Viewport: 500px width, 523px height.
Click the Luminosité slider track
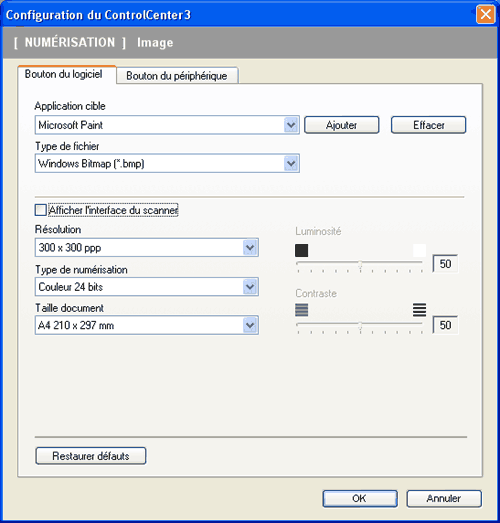[x=360, y=263]
